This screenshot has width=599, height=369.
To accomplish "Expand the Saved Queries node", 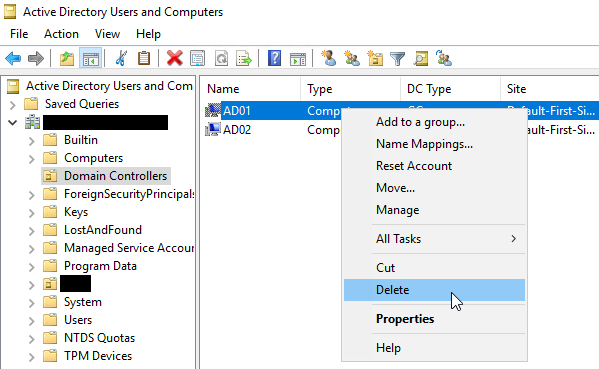I will click(x=12, y=104).
